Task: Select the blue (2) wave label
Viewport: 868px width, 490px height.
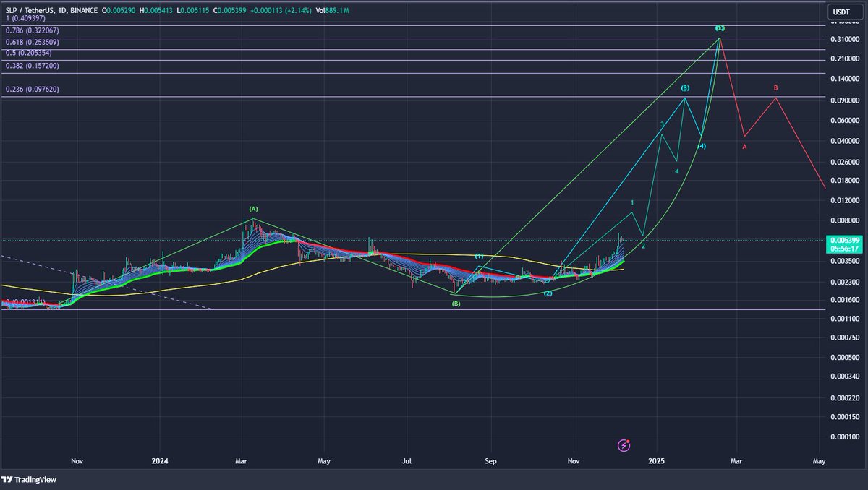Action: 548,293
